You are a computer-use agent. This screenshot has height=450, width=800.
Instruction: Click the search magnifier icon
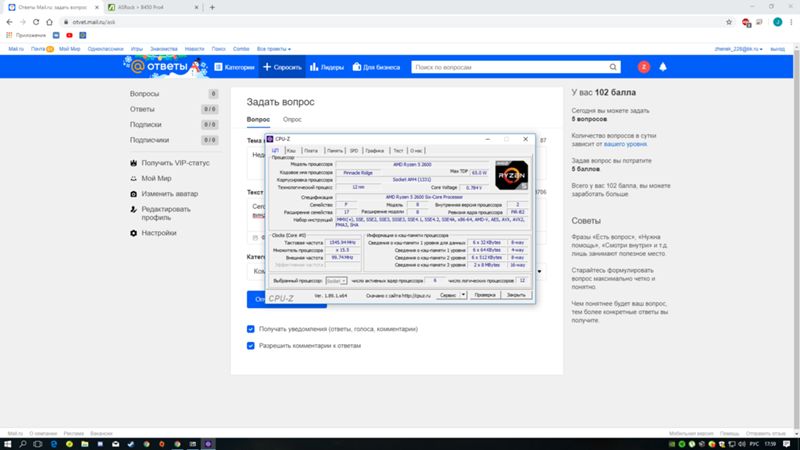(x=613, y=67)
